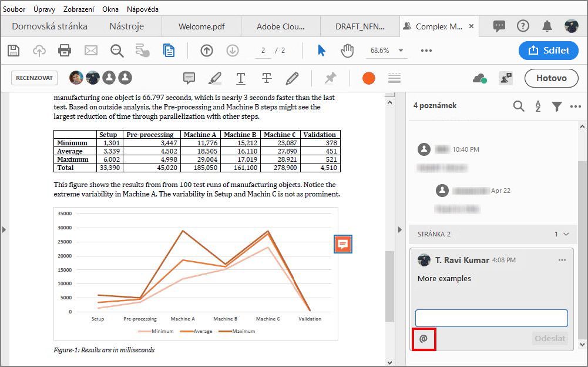This screenshot has height=367, width=588.
Task: Open the Nápověda menu
Action: pyautogui.click(x=143, y=9)
